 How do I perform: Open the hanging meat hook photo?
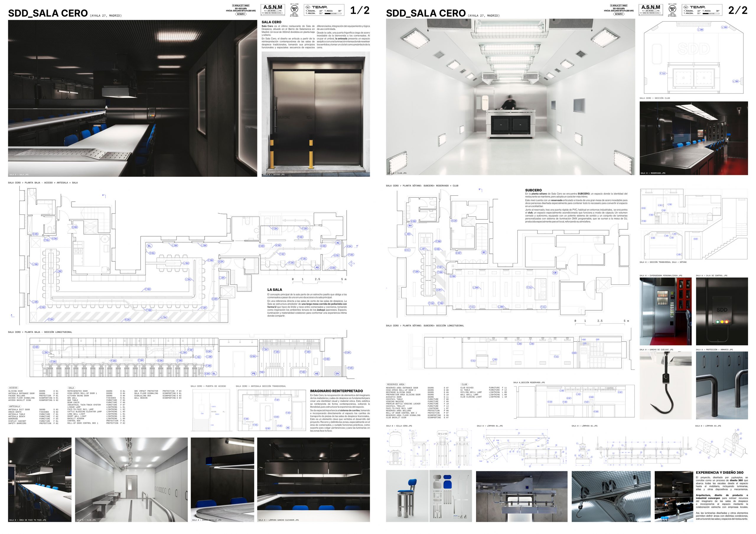click(x=665, y=385)
